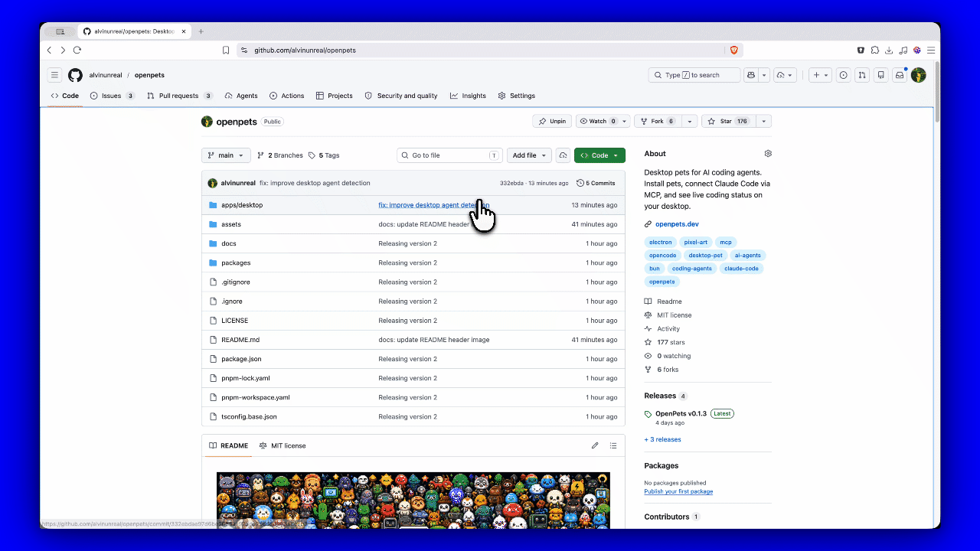This screenshot has height=551, width=980.
Task: Open the GitHub global navigation hamburger menu
Action: [x=54, y=75]
